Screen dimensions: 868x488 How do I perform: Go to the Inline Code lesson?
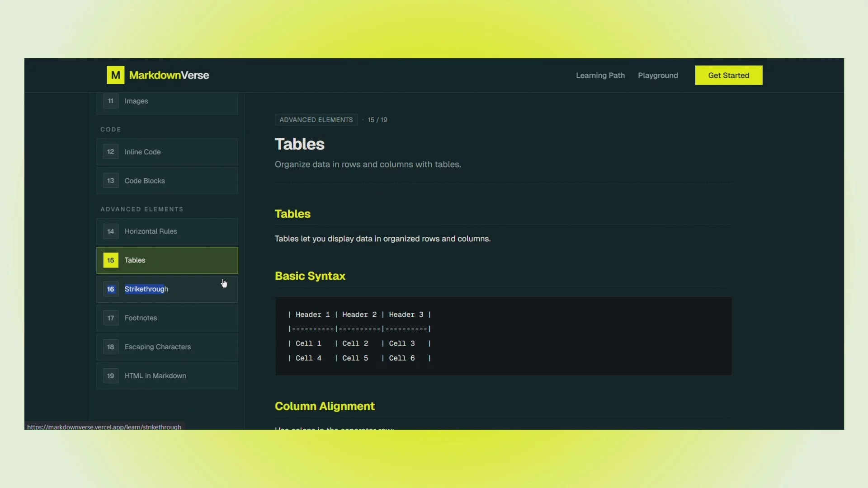[x=143, y=152]
